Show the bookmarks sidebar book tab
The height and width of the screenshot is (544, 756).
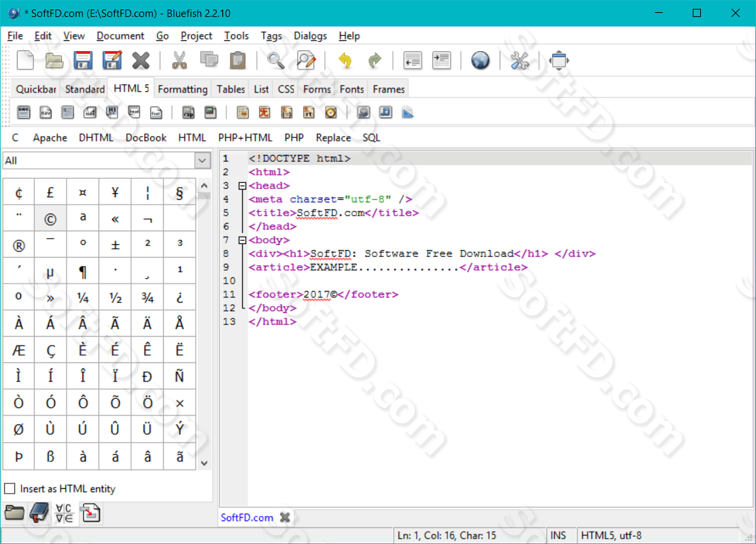coord(39,513)
